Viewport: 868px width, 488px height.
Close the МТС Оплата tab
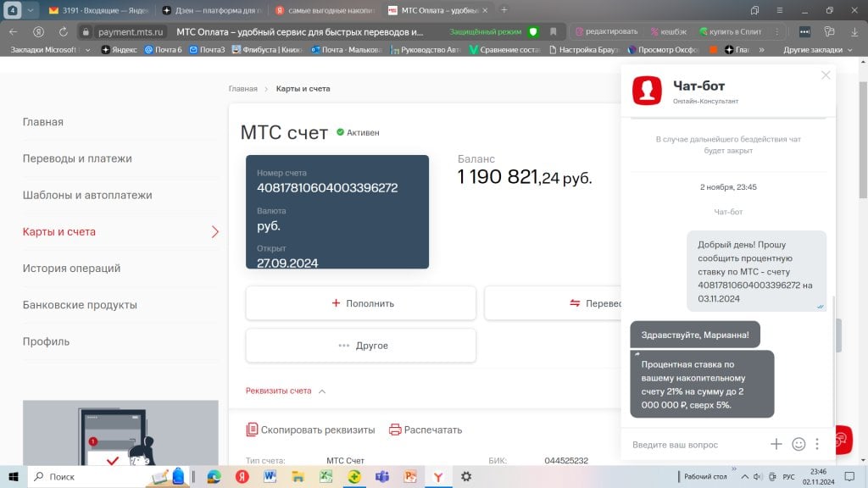[486, 10]
